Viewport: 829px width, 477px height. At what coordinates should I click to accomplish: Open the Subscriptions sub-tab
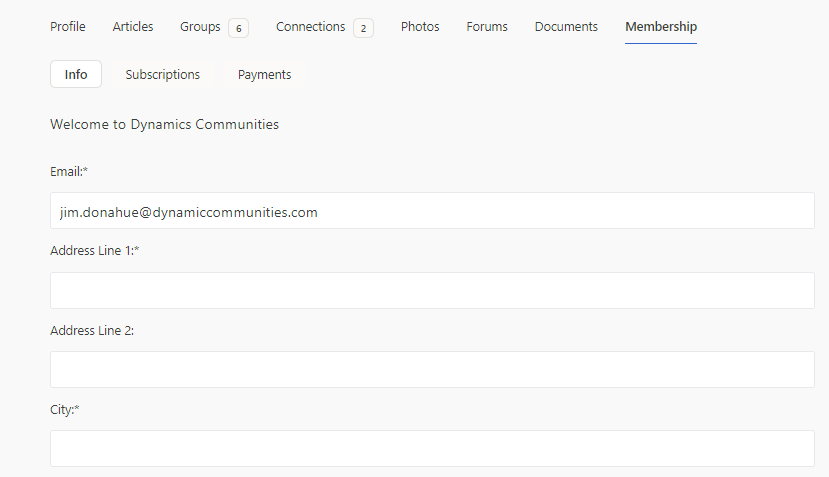tap(163, 75)
